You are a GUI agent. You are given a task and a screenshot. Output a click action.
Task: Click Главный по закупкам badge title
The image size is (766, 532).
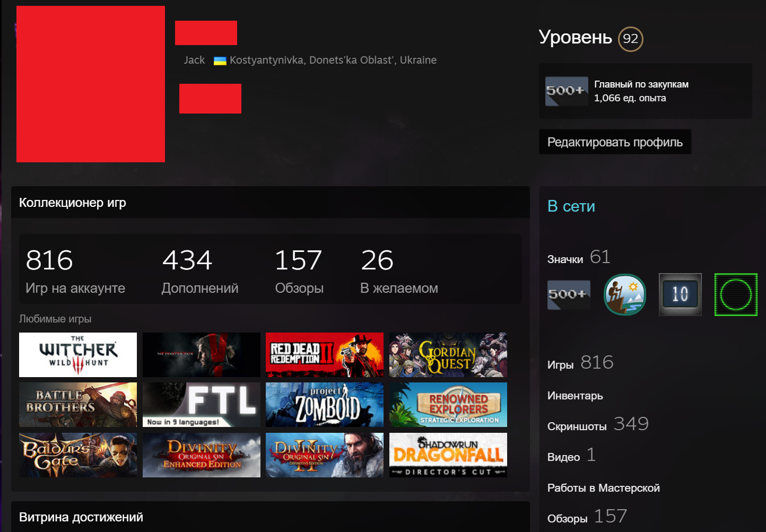[x=641, y=84]
